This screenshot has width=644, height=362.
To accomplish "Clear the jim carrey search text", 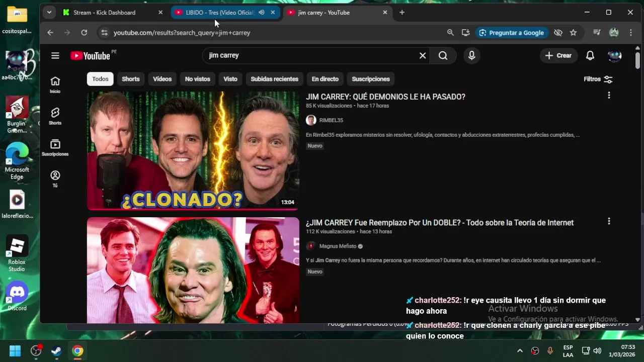I will tap(423, 56).
